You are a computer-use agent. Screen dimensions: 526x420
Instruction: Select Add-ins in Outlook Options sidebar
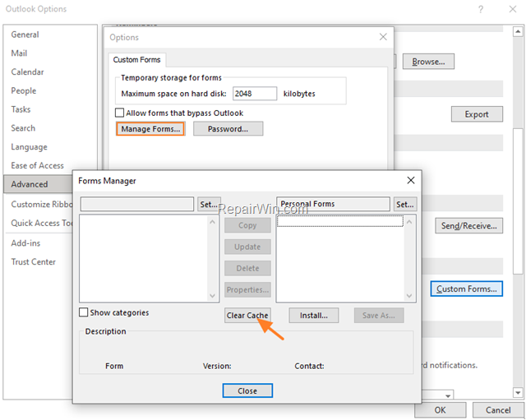pyautogui.click(x=25, y=243)
